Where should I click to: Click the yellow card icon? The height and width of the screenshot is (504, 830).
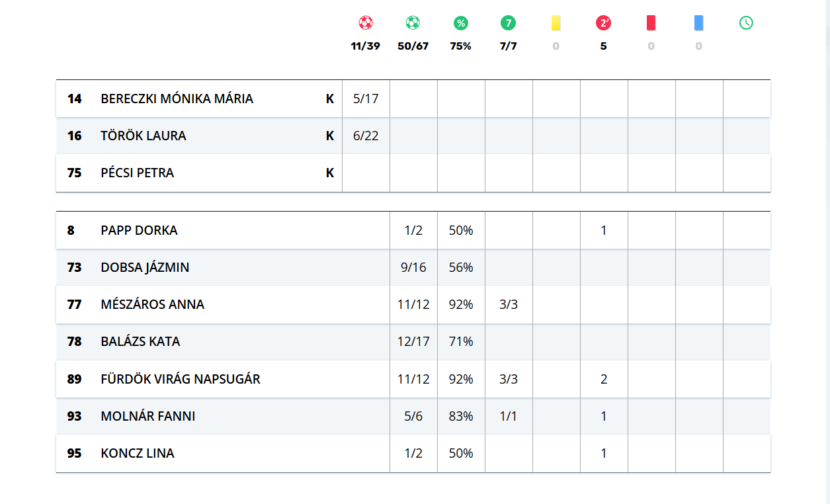(x=556, y=23)
